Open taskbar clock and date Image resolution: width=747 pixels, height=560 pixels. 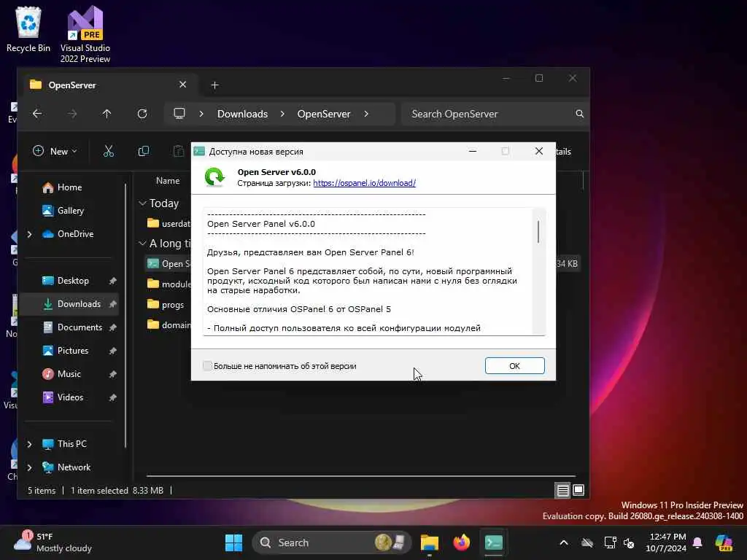(x=667, y=542)
